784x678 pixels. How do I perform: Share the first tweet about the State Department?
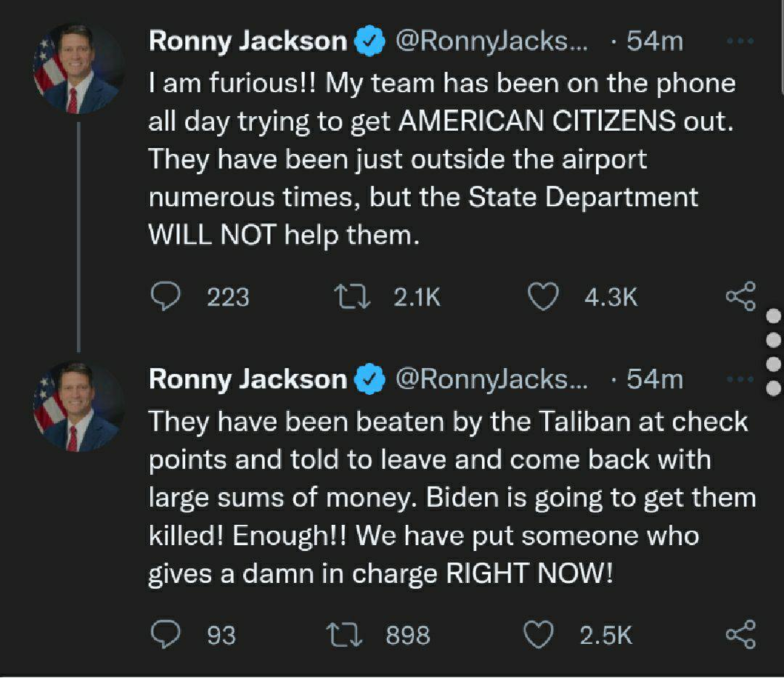click(x=740, y=297)
